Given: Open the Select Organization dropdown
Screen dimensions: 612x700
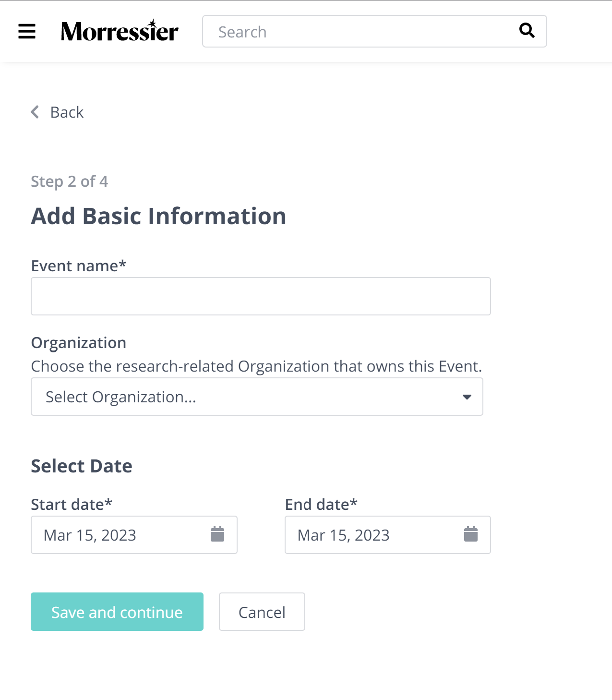Looking at the screenshot, I should pyautogui.click(x=257, y=397).
